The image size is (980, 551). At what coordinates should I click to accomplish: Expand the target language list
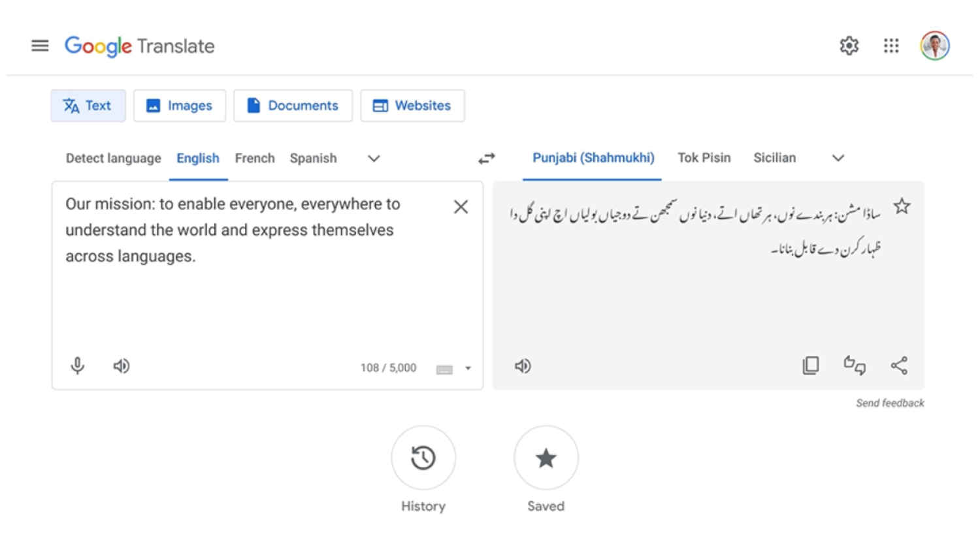click(x=838, y=158)
